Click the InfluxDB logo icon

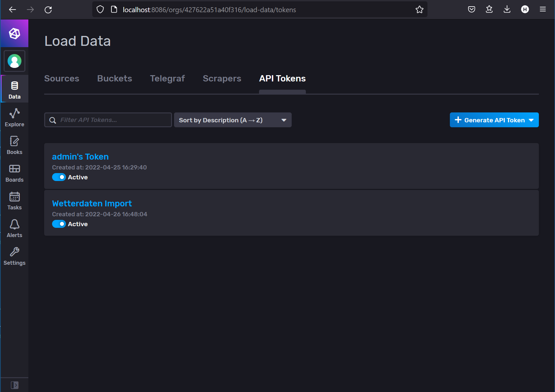(15, 33)
